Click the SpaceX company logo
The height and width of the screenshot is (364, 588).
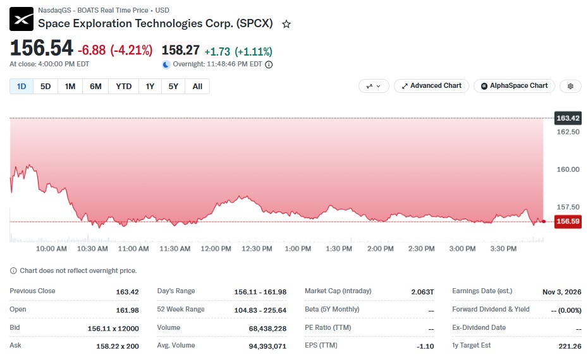point(21,19)
